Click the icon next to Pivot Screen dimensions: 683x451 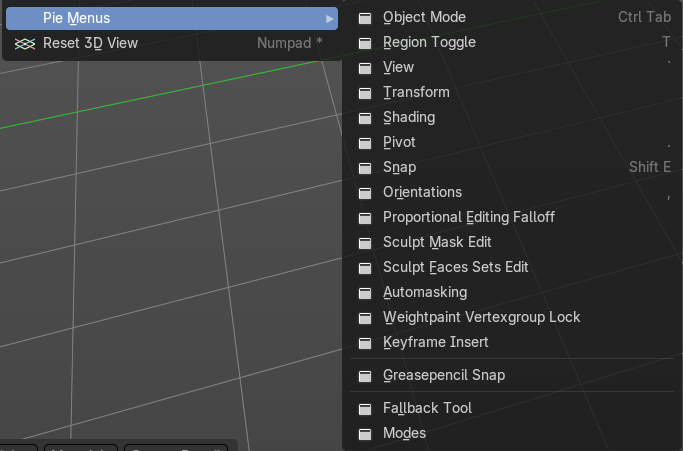[365, 143]
